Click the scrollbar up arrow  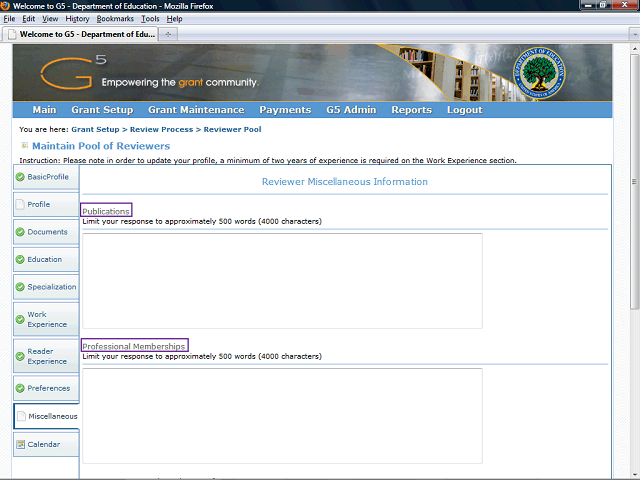(x=634, y=49)
